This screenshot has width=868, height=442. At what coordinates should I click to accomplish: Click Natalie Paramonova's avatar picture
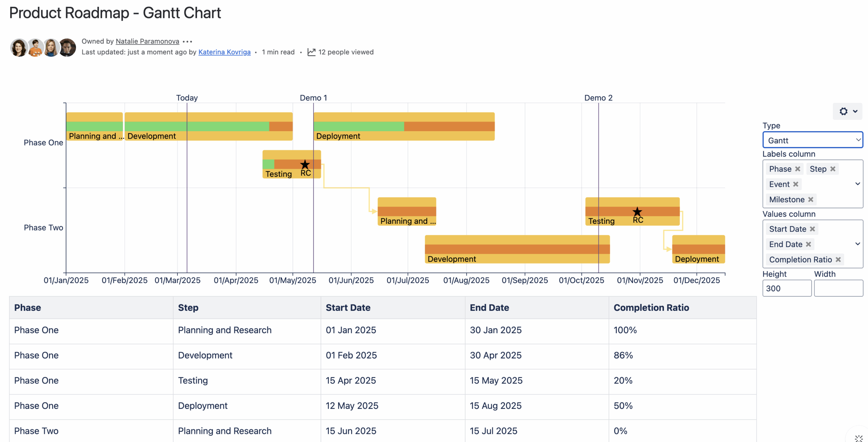pyautogui.click(x=18, y=47)
